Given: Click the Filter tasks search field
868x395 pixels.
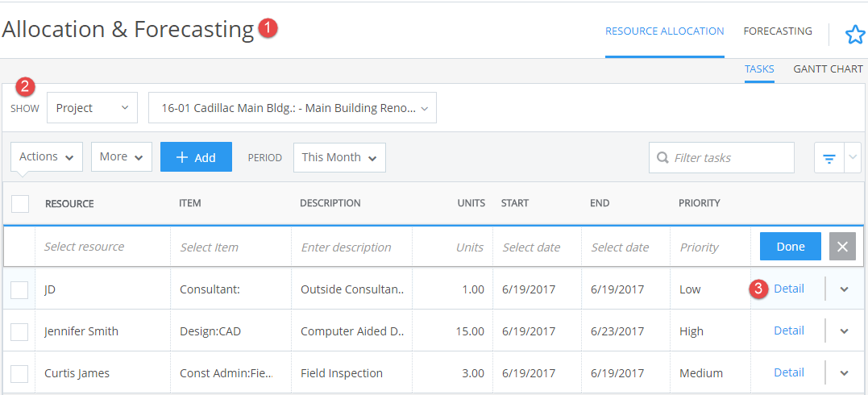Looking at the screenshot, I should click(722, 158).
